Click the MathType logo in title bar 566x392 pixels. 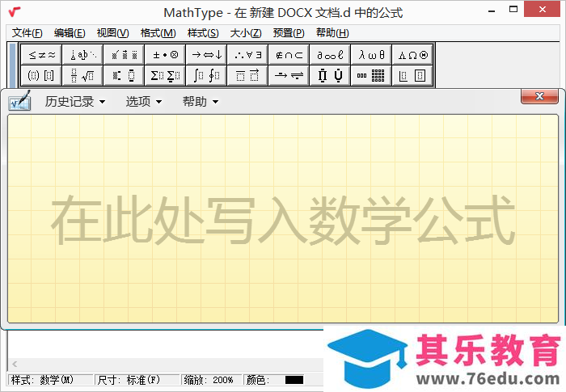(x=15, y=12)
